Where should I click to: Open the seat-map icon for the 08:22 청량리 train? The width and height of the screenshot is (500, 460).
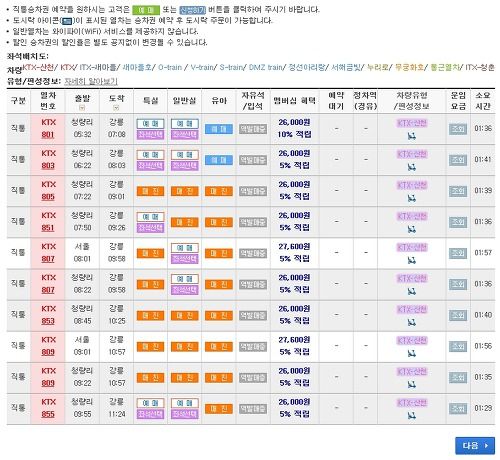pos(412,291)
